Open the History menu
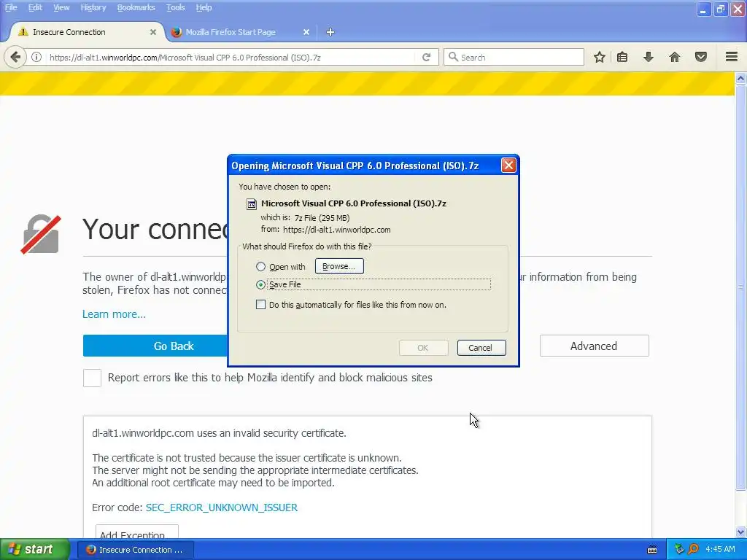This screenshot has height=560, width=747. click(x=93, y=7)
